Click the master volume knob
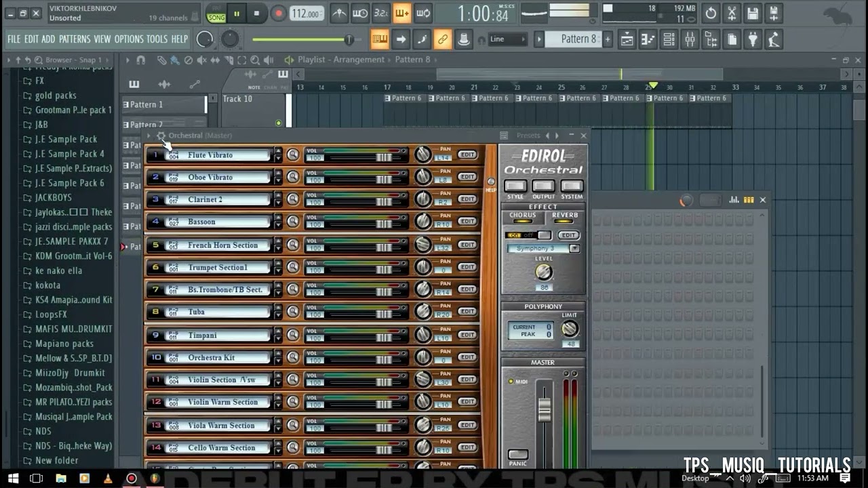Viewport: 868px width, 488px height. 205,39
